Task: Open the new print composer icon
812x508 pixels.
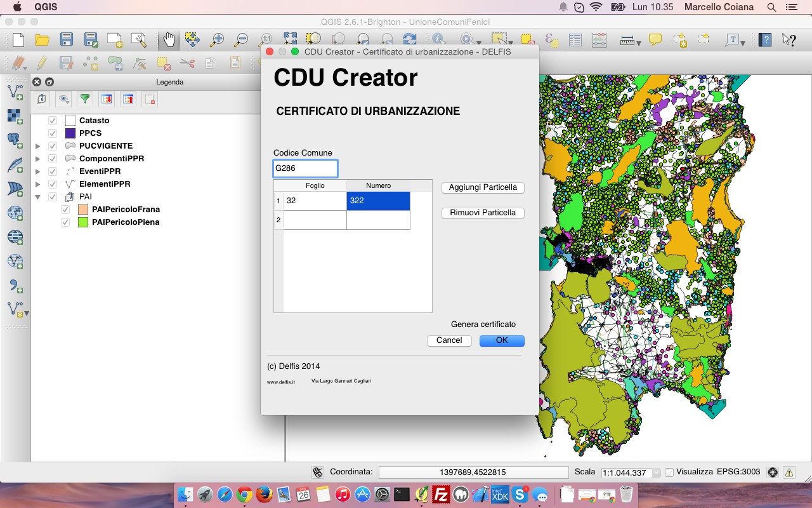Action: 115,40
